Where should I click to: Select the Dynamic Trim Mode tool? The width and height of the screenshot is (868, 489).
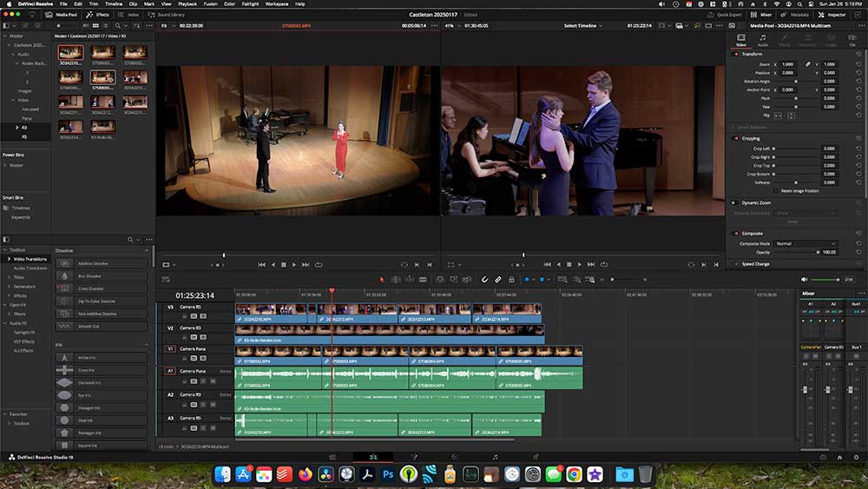pyautogui.click(x=409, y=280)
